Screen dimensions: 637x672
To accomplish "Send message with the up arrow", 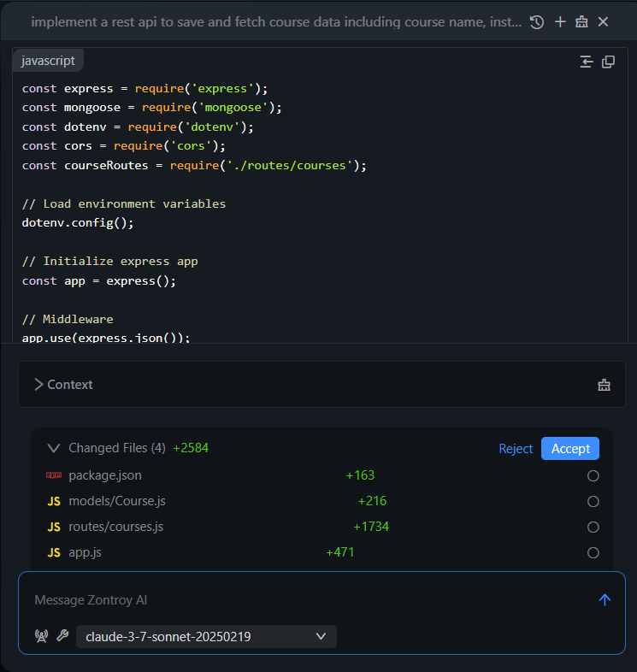I will coord(605,600).
